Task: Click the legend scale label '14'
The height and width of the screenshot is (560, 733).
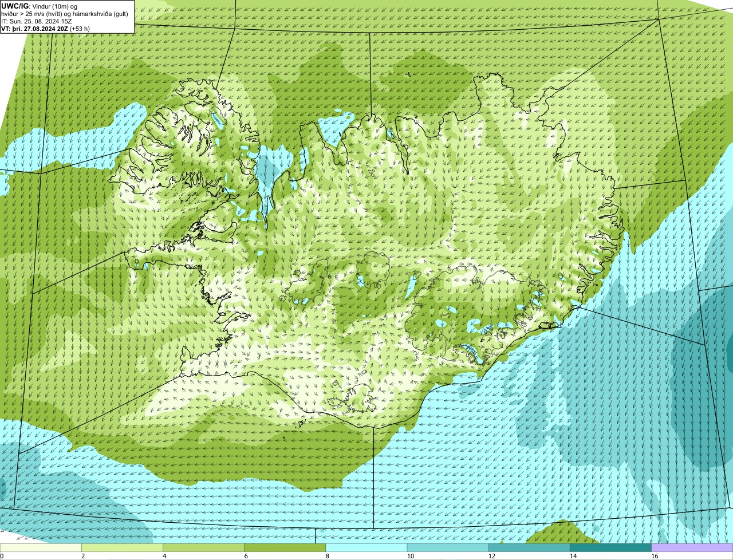Action: coord(573,556)
